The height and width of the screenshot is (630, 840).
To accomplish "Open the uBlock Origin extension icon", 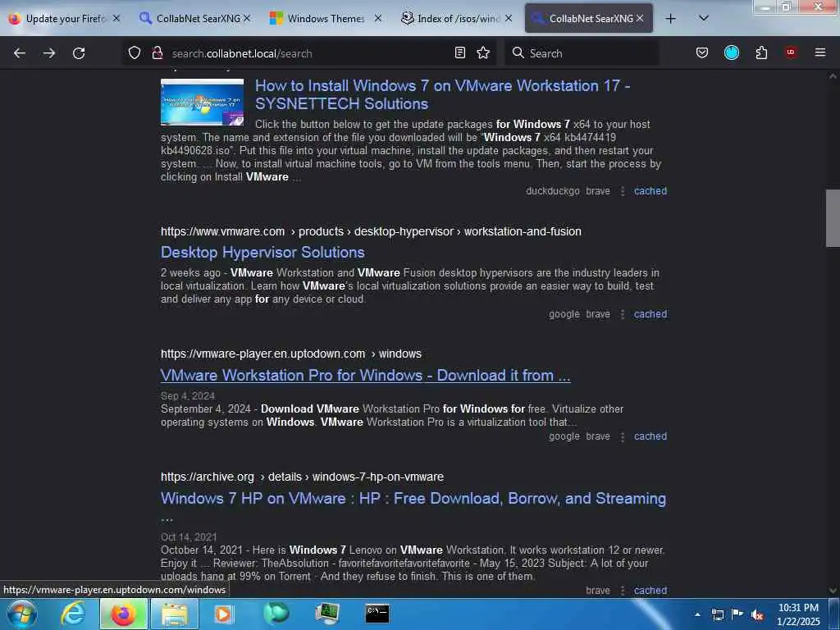I will tap(791, 52).
